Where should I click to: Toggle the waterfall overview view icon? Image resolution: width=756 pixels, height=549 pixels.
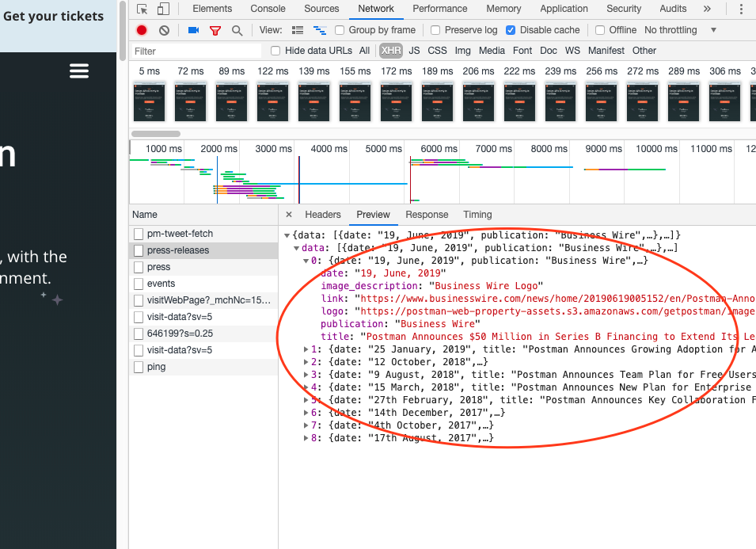(319, 30)
